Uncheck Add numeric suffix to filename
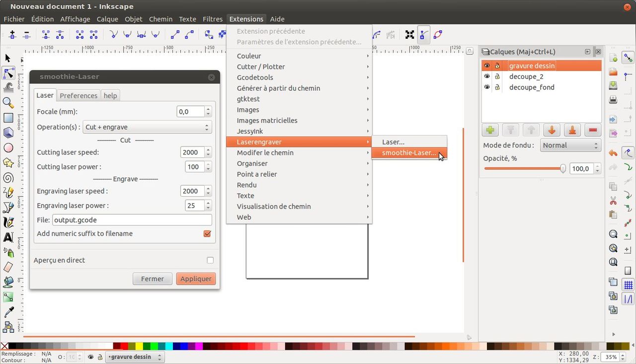Screen dimensions: 636x364 [x=207, y=234]
